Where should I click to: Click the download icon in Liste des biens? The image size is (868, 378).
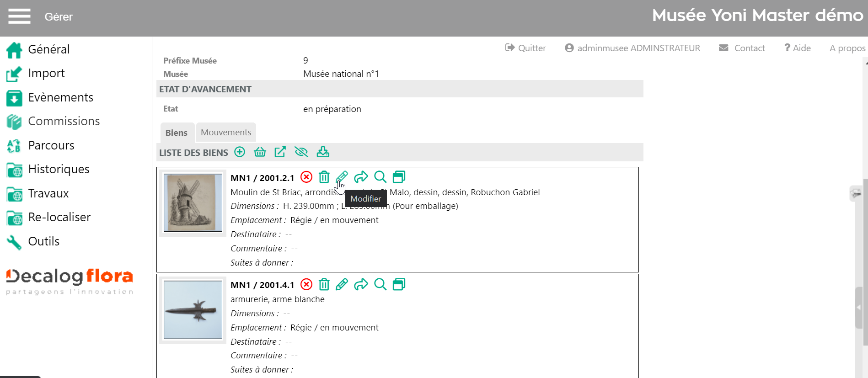[323, 152]
